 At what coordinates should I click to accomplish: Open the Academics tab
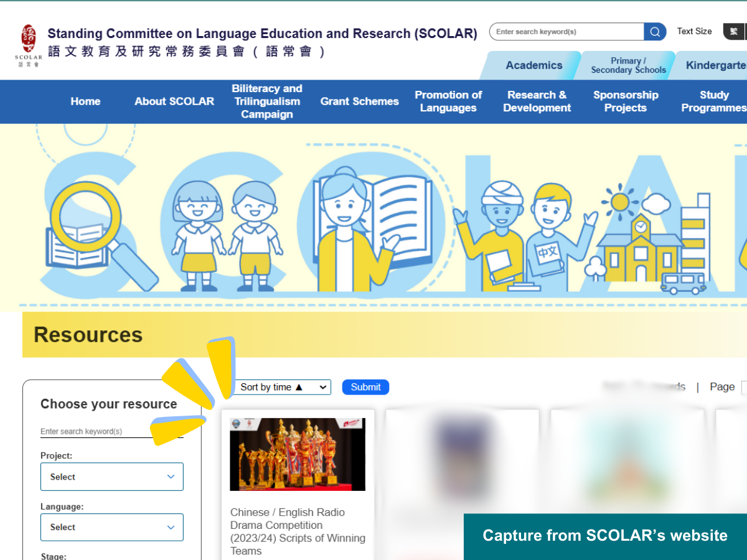click(533, 65)
